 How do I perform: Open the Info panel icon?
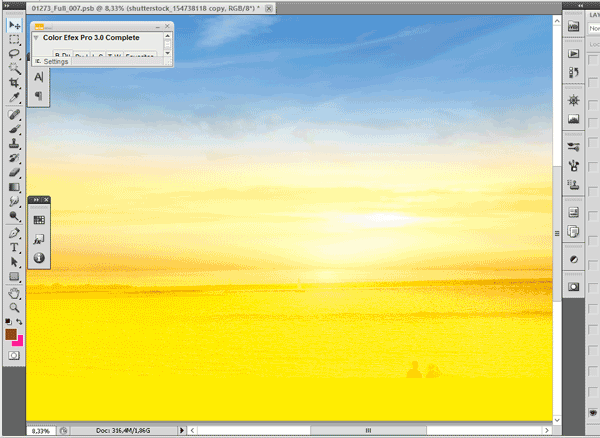pos(39,258)
